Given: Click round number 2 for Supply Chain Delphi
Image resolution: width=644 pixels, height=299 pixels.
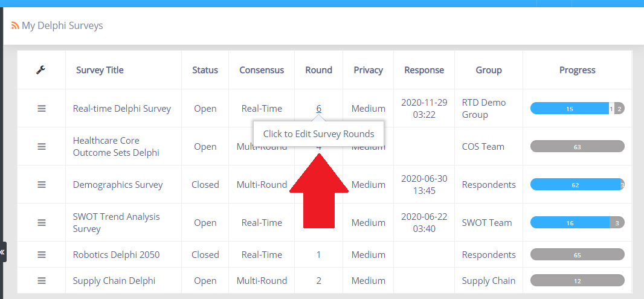Looking at the screenshot, I should click(x=318, y=281).
